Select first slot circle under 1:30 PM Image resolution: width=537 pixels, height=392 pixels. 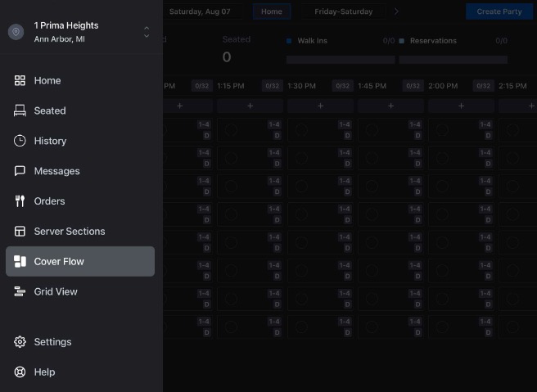(x=301, y=130)
